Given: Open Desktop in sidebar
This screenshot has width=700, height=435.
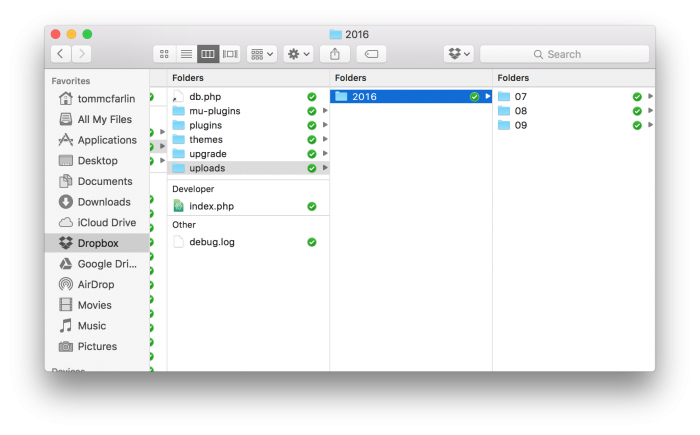Looking at the screenshot, I should (x=97, y=160).
